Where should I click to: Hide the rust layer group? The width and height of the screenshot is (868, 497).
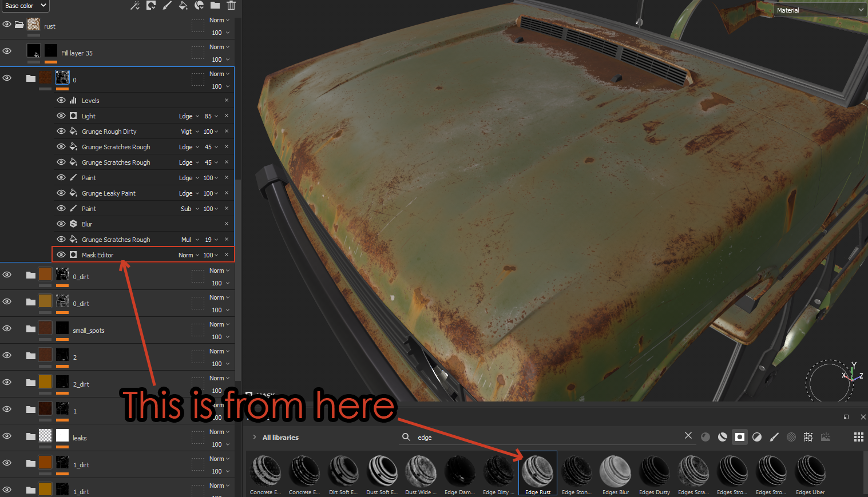point(7,25)
